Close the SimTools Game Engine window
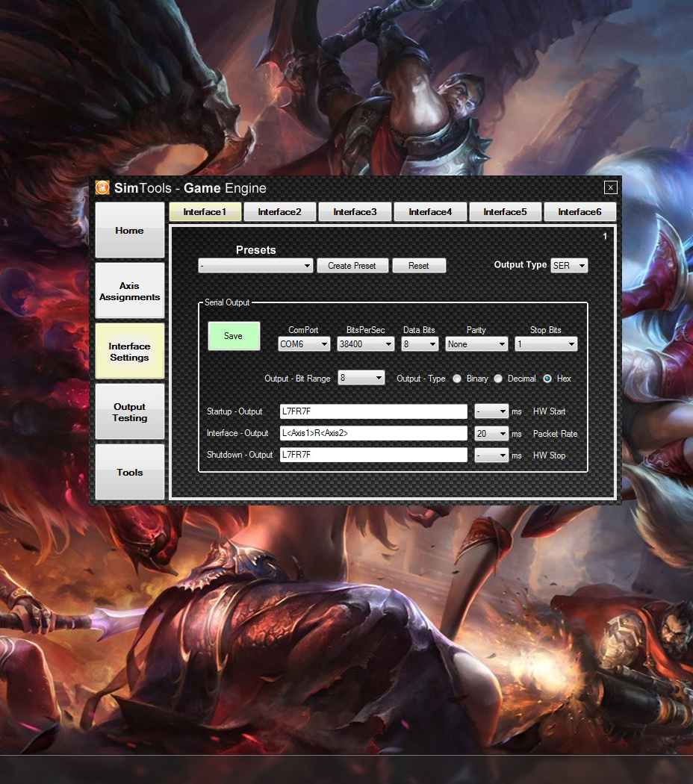 [611, 187]
